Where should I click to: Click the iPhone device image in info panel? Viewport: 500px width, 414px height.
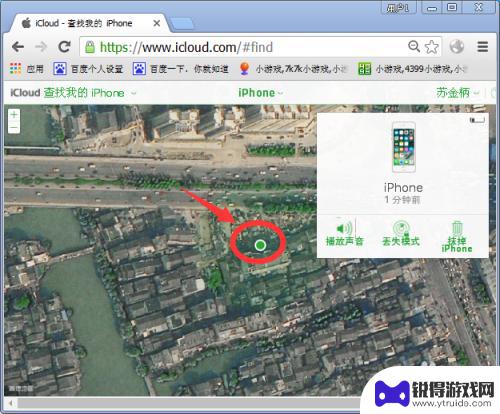point(403,147)
